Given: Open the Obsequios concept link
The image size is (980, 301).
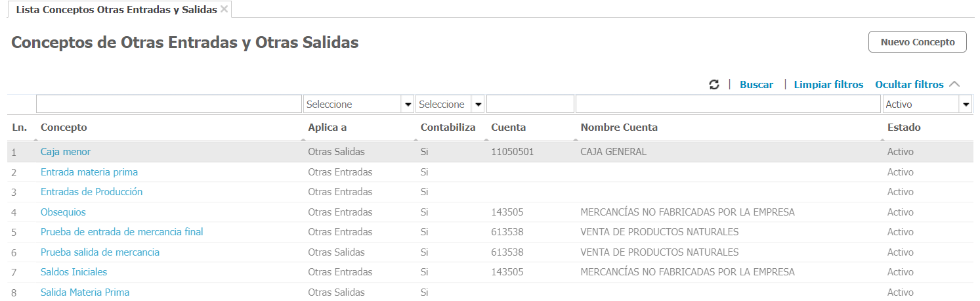Looking at the screenshot, I should pyautogui.click(x=63, y=212).
